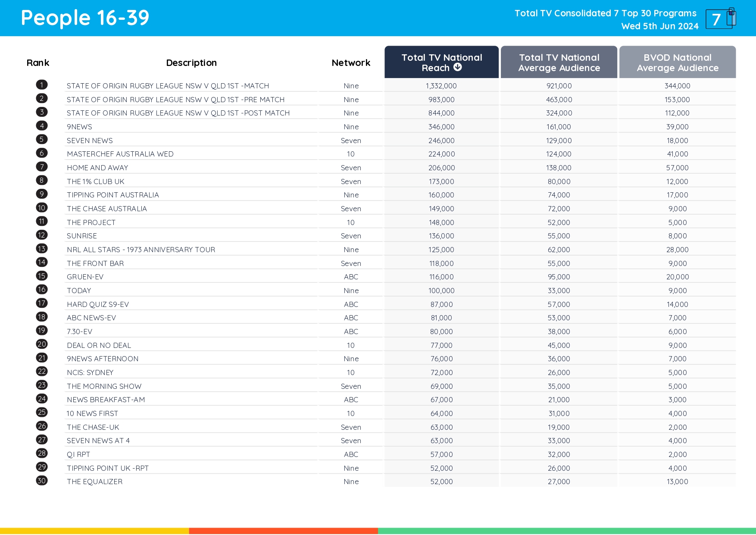
Task: Select rank badge 1 for State of Origin match
Action: click(41, 85)
